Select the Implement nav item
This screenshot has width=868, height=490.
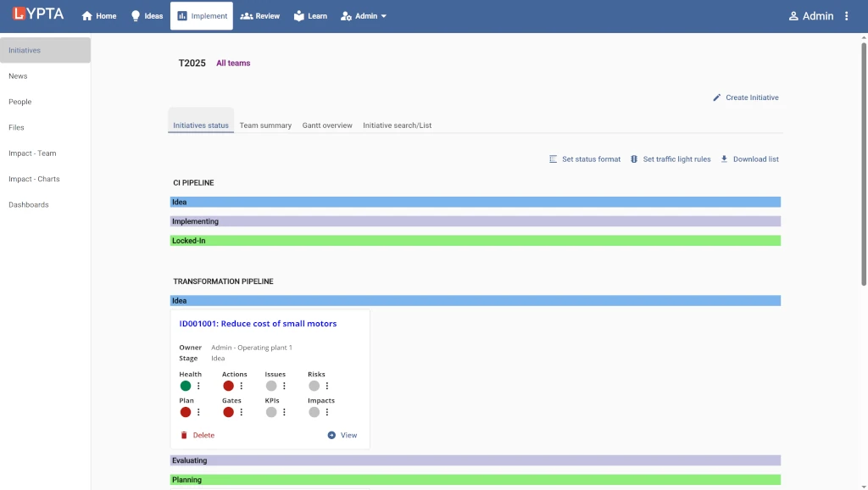(x=202, y=16)
